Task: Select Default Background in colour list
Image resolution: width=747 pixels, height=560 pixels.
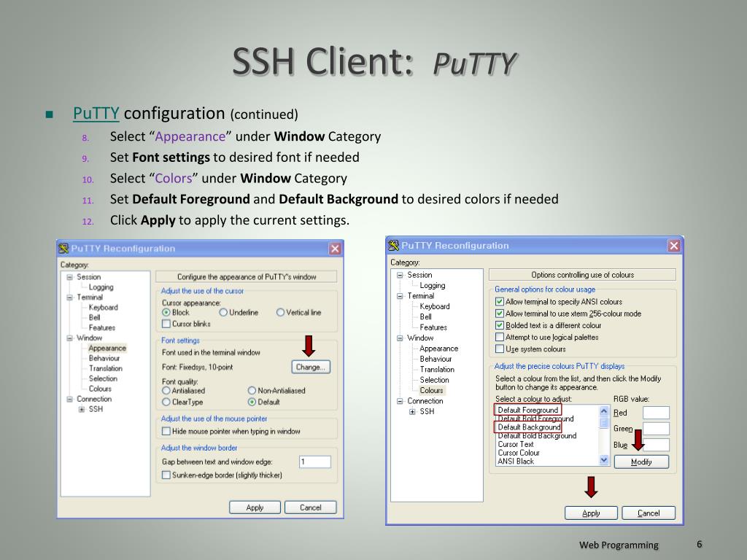Action: click(x=530, y=427)
